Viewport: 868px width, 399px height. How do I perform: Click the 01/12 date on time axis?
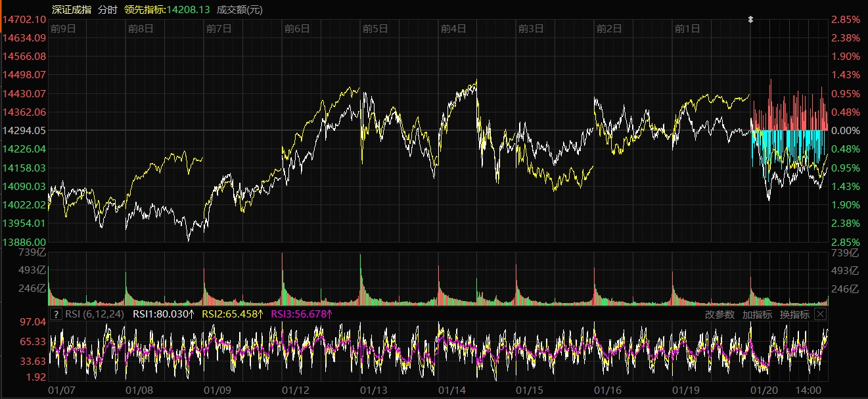tap(296, 390)
